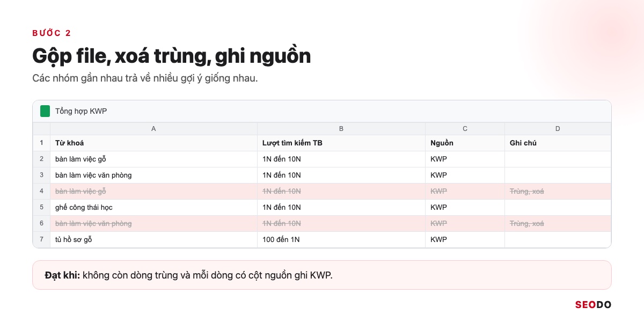Select row 2 header number
This screenshot has height=322, width=644.
(x=41, y=159)
